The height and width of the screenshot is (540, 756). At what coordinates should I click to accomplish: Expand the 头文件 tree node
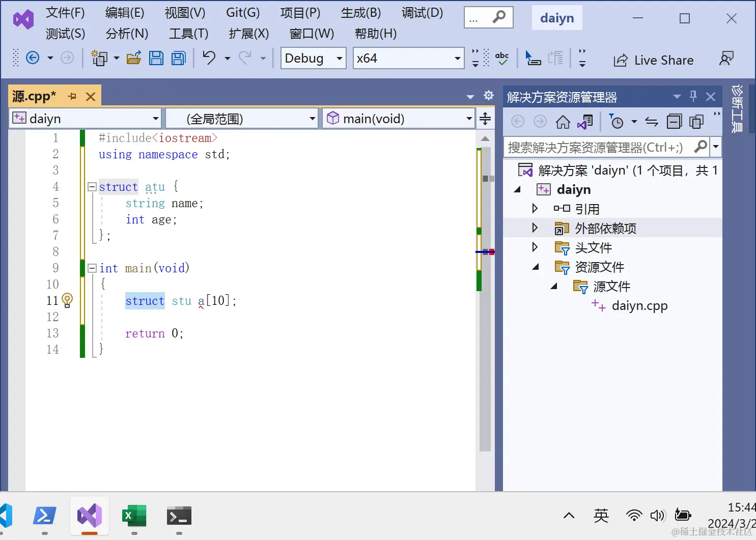(x=535, y=247)
